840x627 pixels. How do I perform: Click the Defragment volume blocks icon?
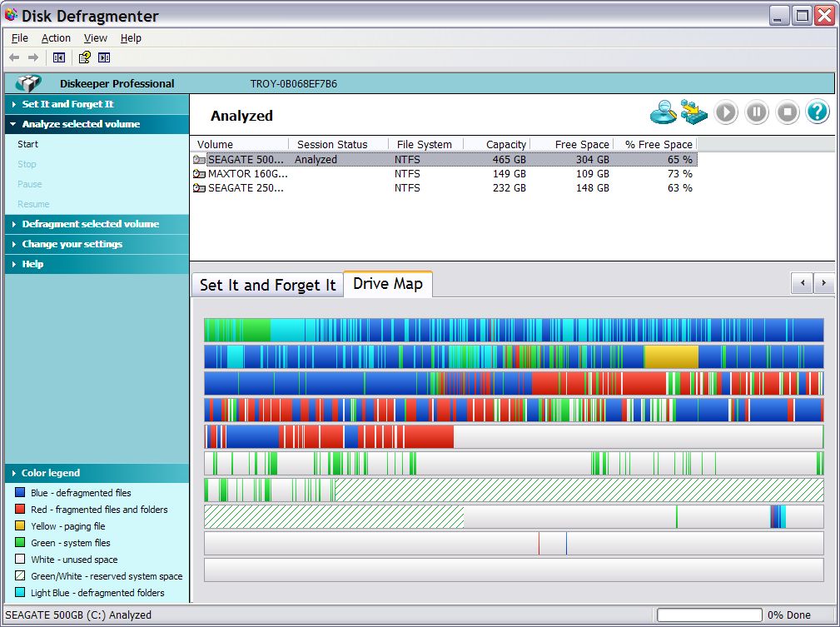[x=693, y=112]
